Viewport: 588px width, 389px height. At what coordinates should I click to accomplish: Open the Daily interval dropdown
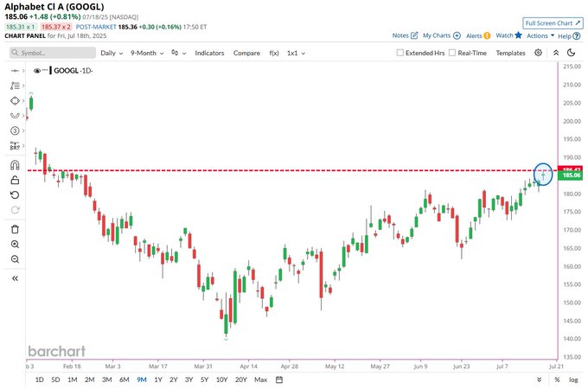[x=110, y=53]
